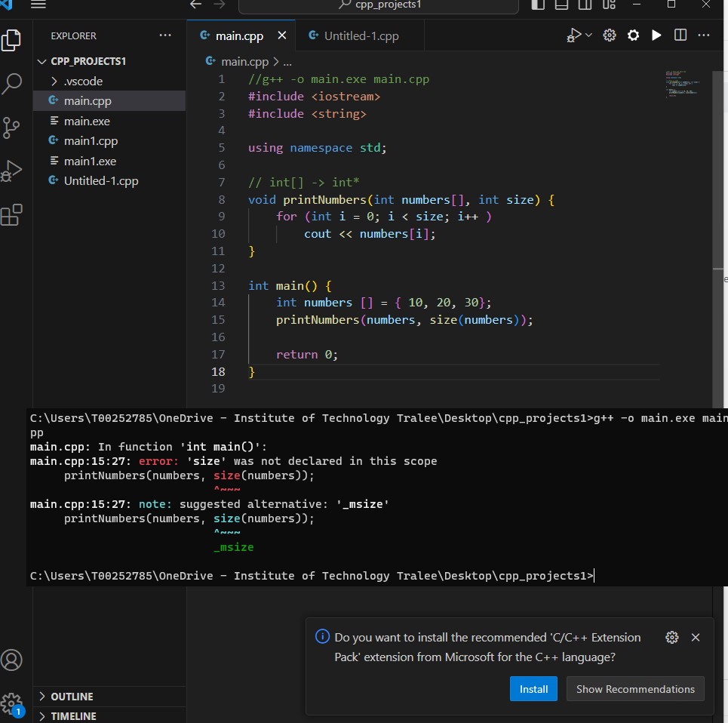Open the Accounts menu icon

point(11,660)
